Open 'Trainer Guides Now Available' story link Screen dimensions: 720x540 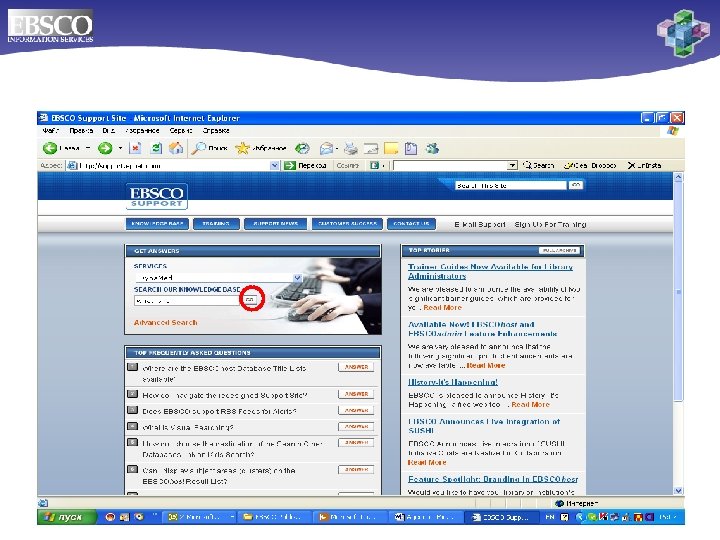[x=490, y=271]
